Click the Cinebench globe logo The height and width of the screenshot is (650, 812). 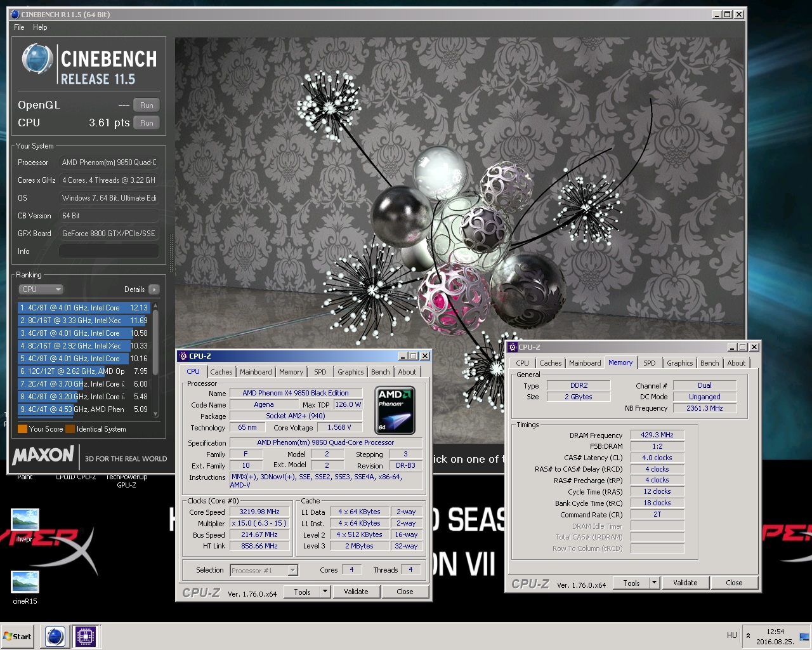point(37,59)
